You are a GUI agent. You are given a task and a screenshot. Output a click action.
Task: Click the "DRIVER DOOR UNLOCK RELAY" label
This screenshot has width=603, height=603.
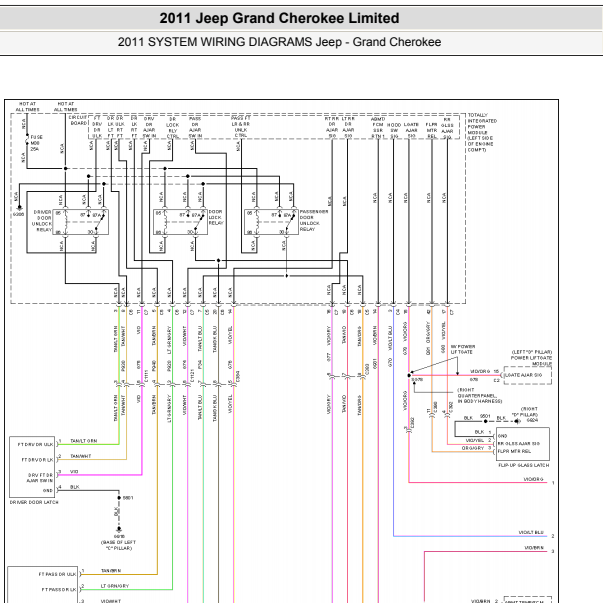pyautogui.click(x=42, y=221)
